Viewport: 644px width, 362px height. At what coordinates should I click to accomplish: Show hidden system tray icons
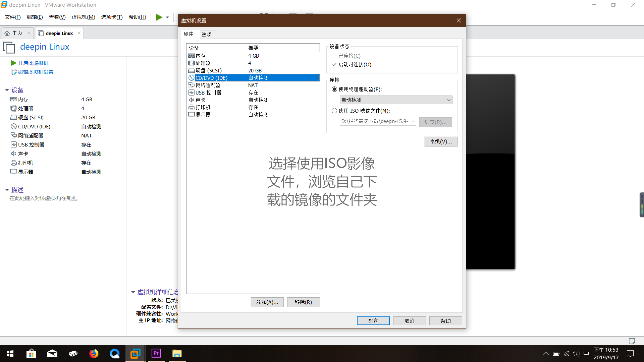[546, 354]
